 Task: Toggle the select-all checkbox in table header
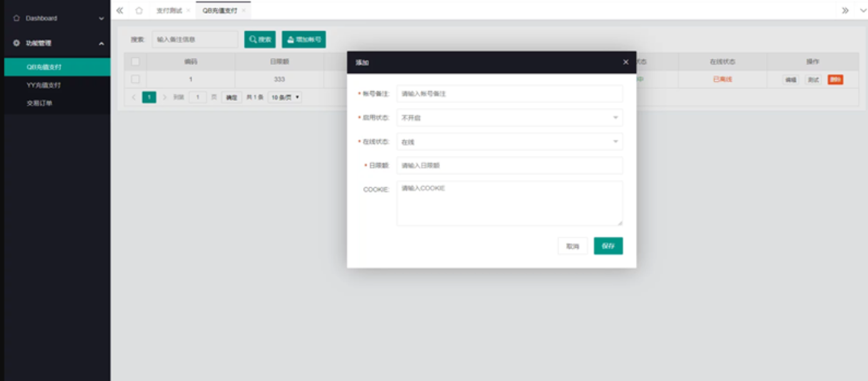(x=135, y=62)
